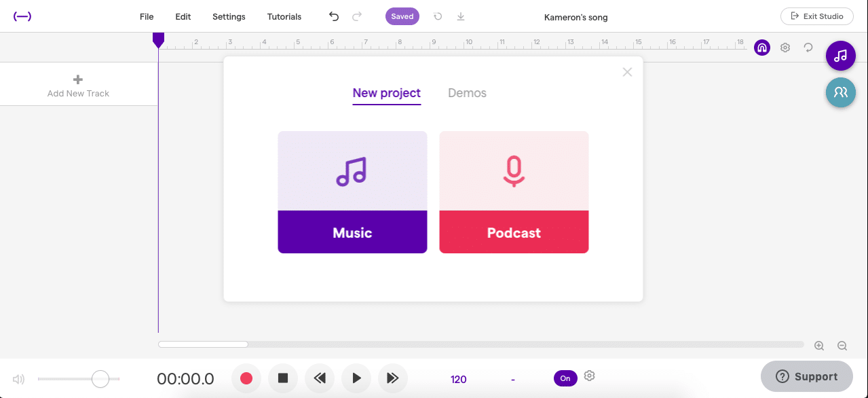Screen dimensions: 868x398
Task: Mute the master volume speaker icon
Action: 18,378
